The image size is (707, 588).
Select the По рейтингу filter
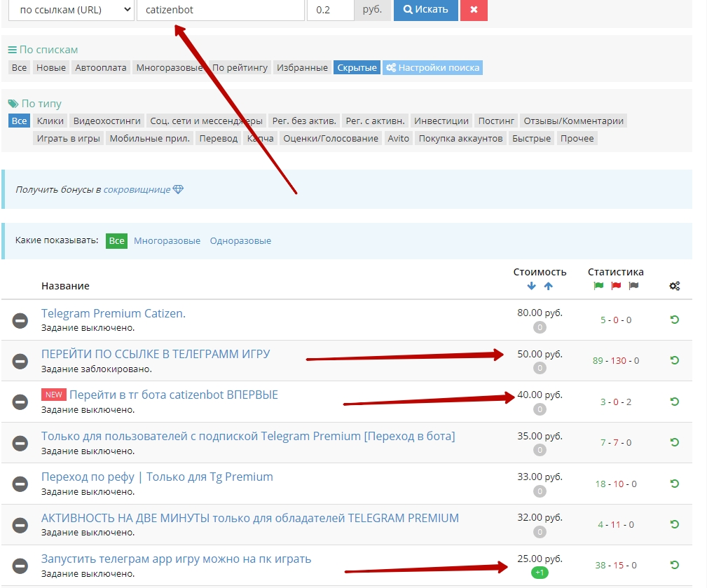coord(240,68)
